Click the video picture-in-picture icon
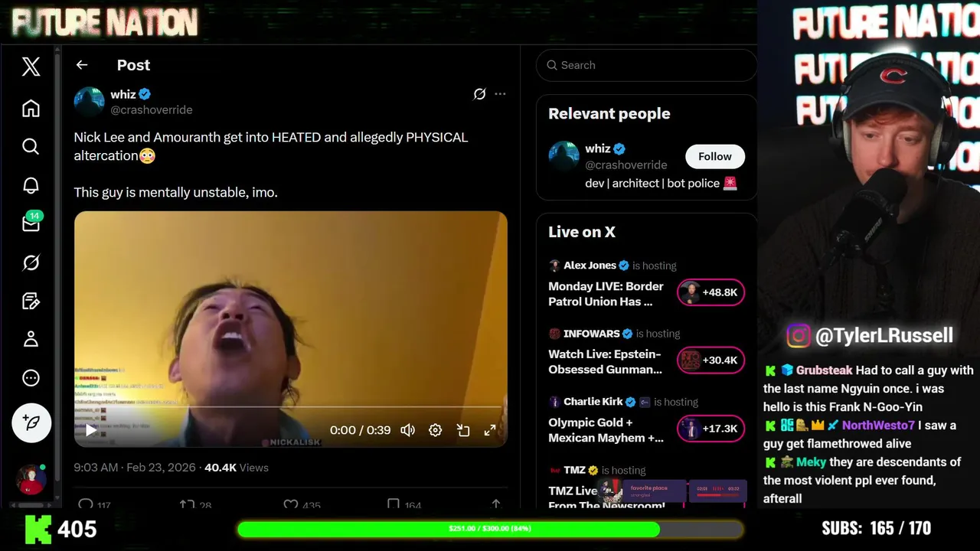 [463, 430]
